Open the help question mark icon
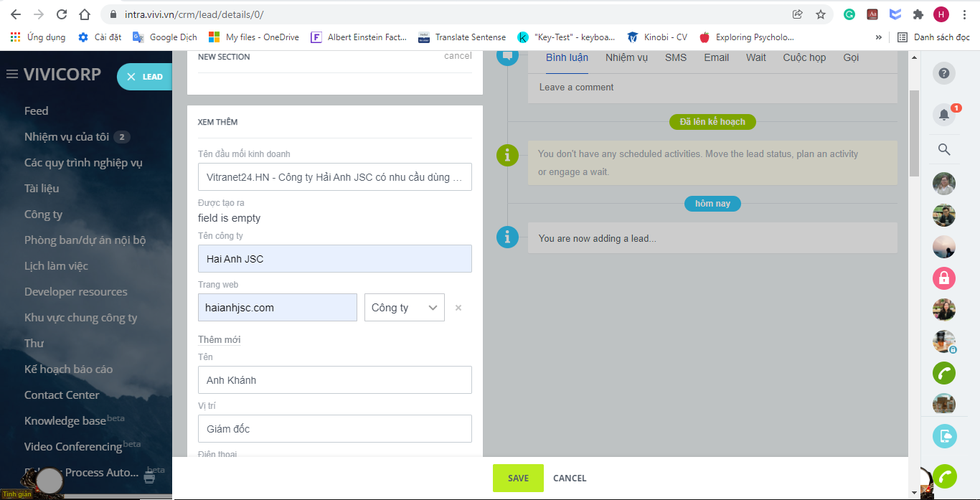980x500 pixels. click(944, 72)
